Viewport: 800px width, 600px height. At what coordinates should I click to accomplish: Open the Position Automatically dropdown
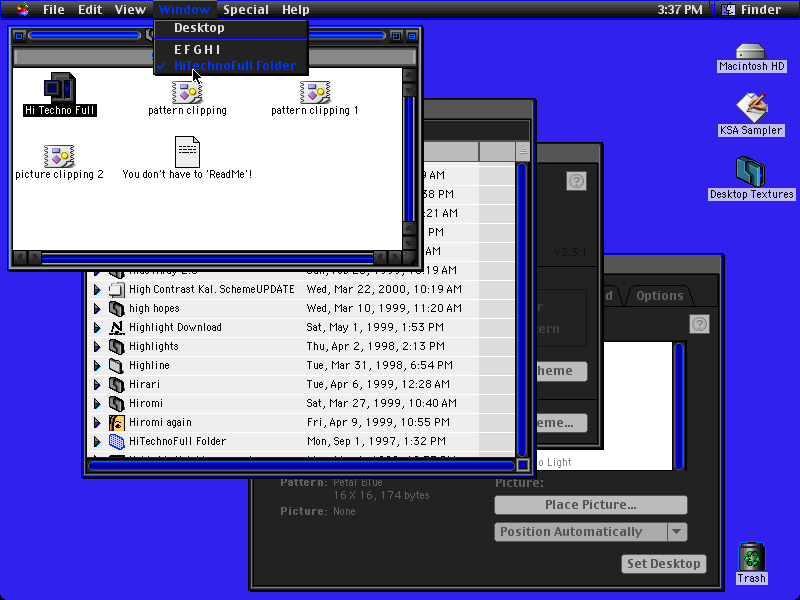[590, 532]
